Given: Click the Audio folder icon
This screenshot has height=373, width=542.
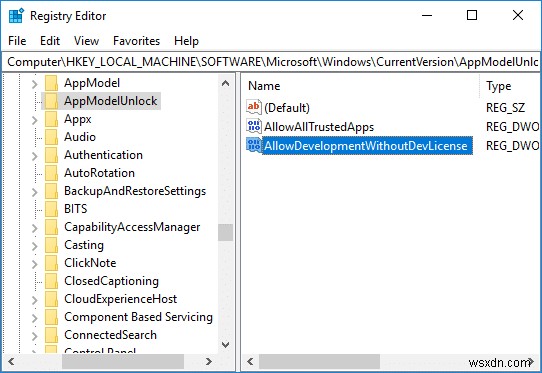Looking at the screenshot, I should 51,137.
